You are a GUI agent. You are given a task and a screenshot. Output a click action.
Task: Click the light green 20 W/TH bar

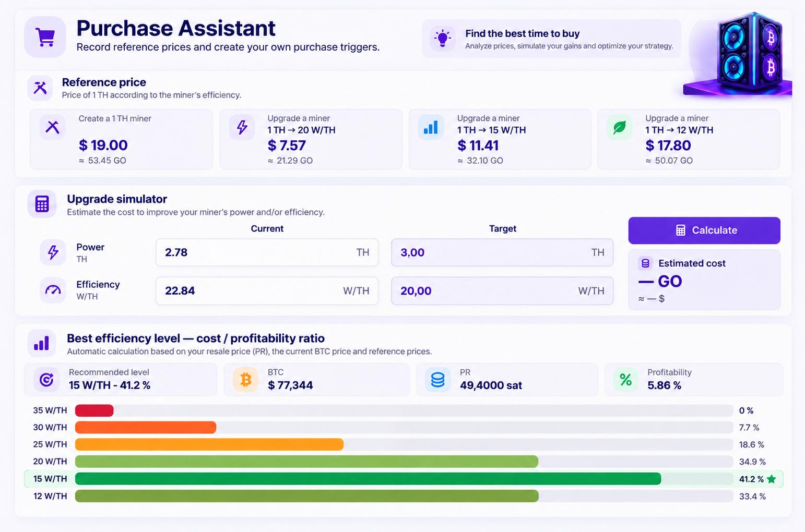tap(307, 462)
